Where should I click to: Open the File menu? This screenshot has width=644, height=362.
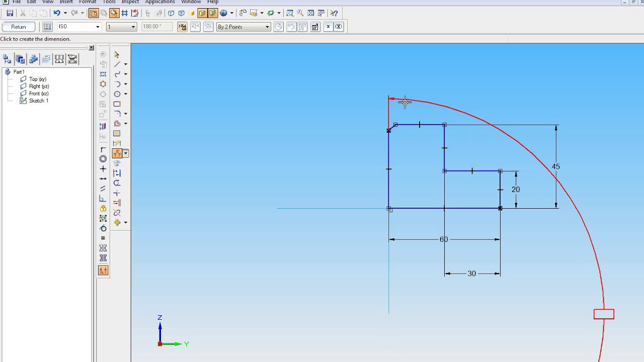pyautogui.click(x=17, y=2)
